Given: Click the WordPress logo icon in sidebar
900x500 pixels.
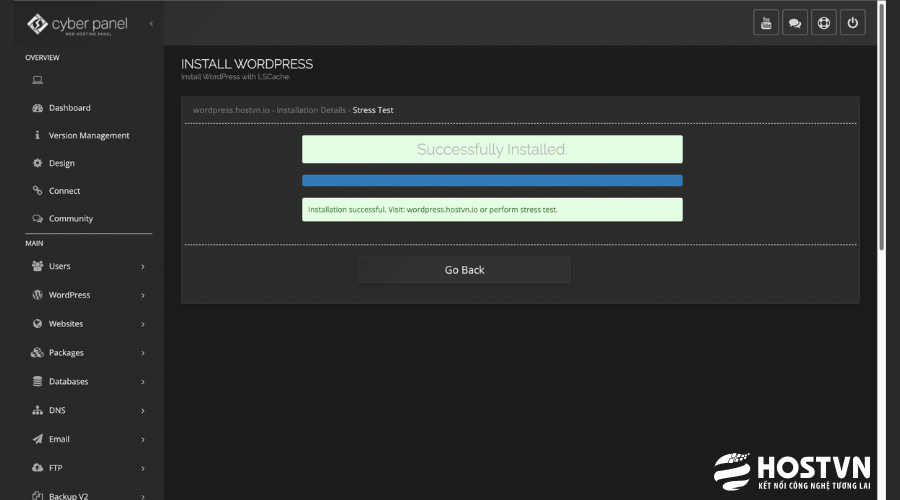Looking at the screenshot, I should click(37, 294).
